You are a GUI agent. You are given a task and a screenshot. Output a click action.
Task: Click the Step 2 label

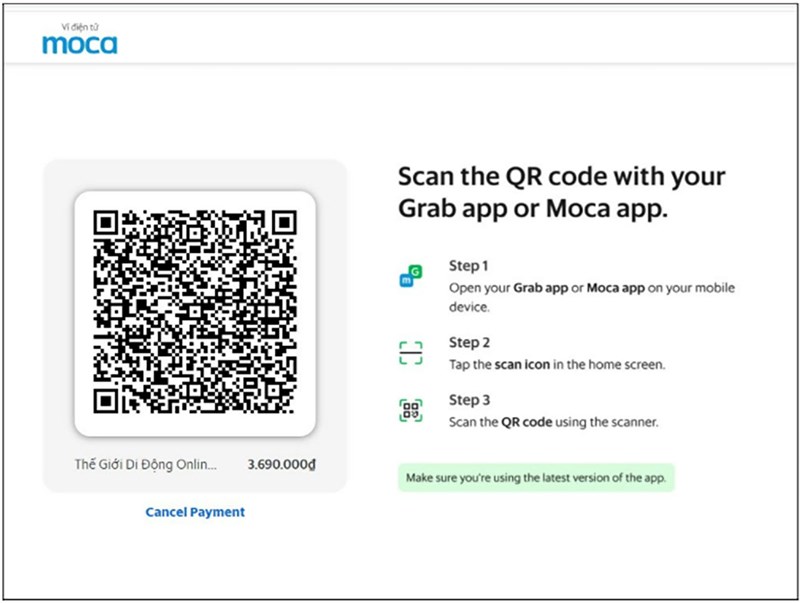pos(469,343)
